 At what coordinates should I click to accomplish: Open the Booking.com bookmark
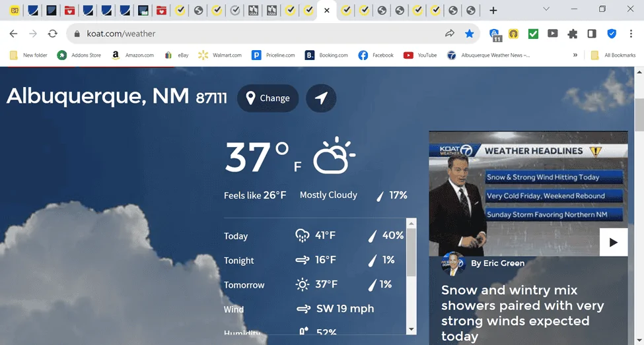click(x=326, y=55)
